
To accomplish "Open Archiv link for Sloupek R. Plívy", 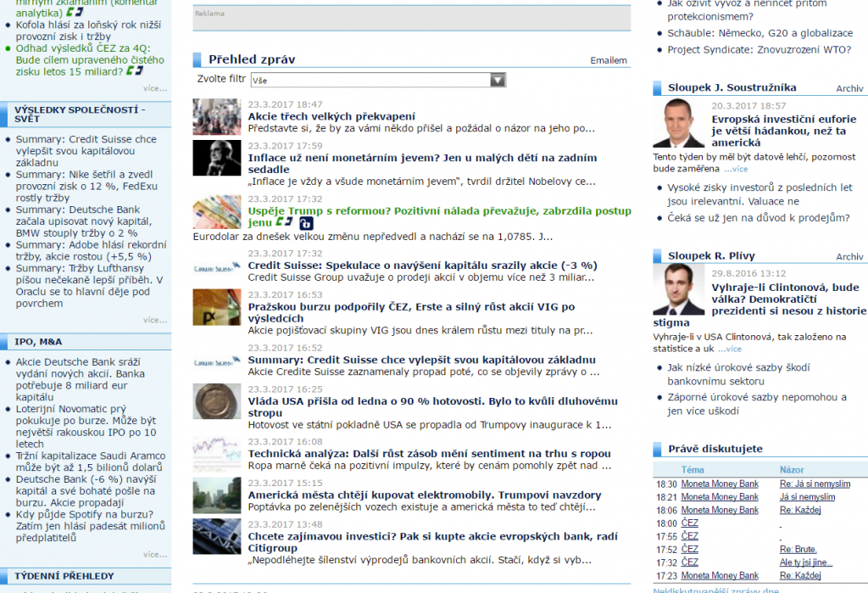I will pos(849,256).
